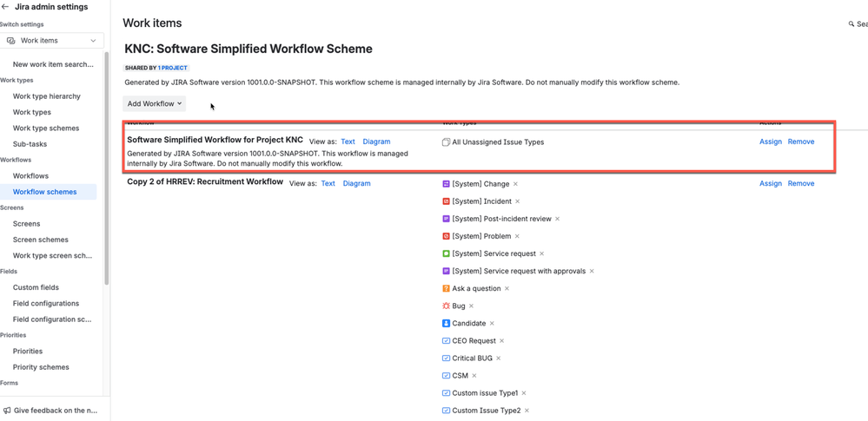Open Work types settings page
Screen dimensions: 868x421
pyautogui.click(x=32, y=112)
